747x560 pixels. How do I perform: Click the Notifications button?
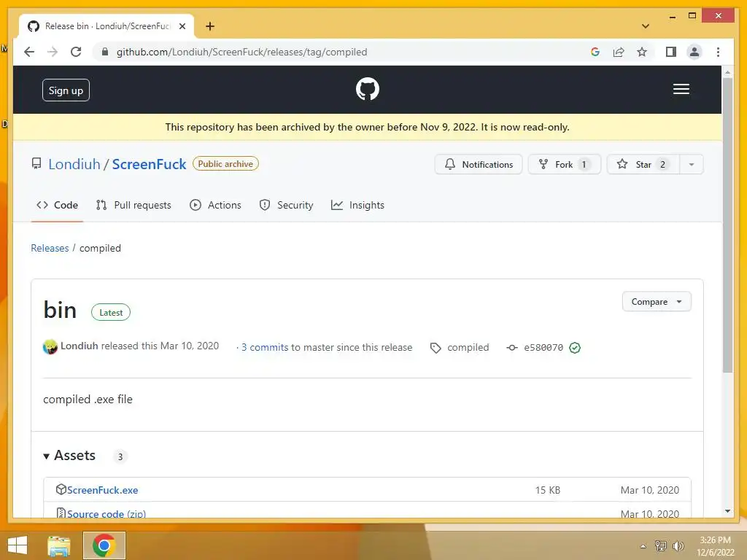point(479,164)
